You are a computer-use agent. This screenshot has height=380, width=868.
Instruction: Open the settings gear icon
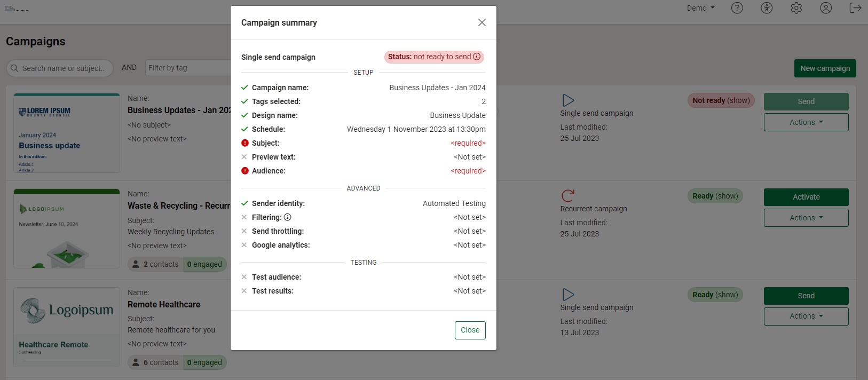(796, 8)
